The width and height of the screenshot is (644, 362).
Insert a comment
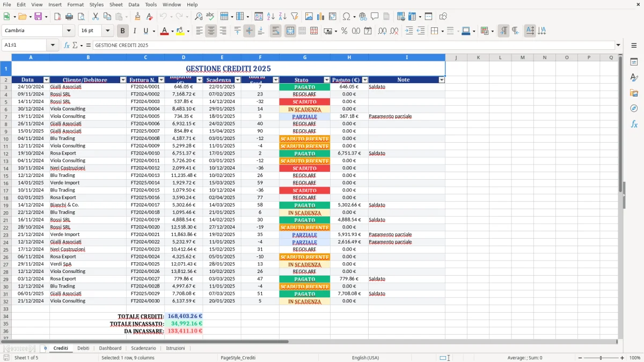[x=375, y=16]
